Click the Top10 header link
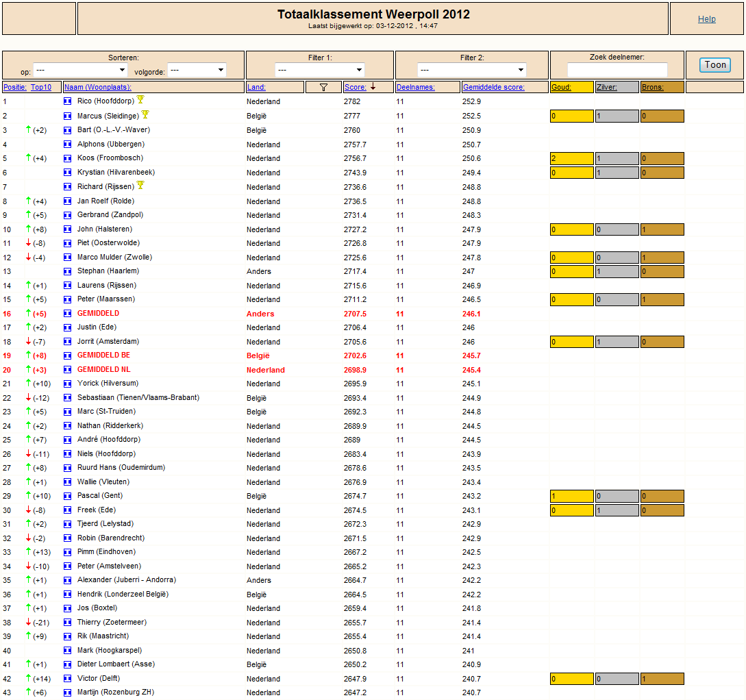This screenshot has height=700, width=746. 41,87
